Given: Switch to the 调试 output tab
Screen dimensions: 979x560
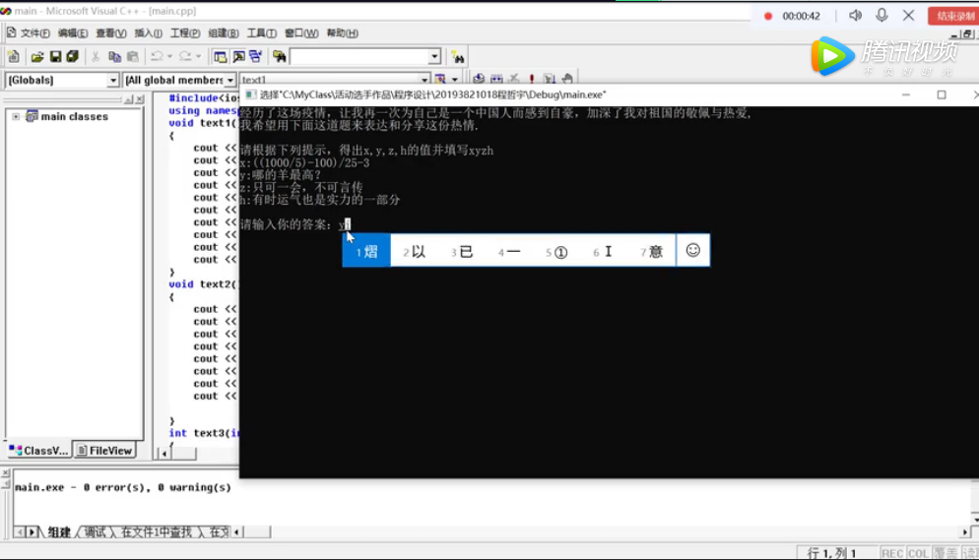Looking at the screenshot, I should (x=95, y=532).
